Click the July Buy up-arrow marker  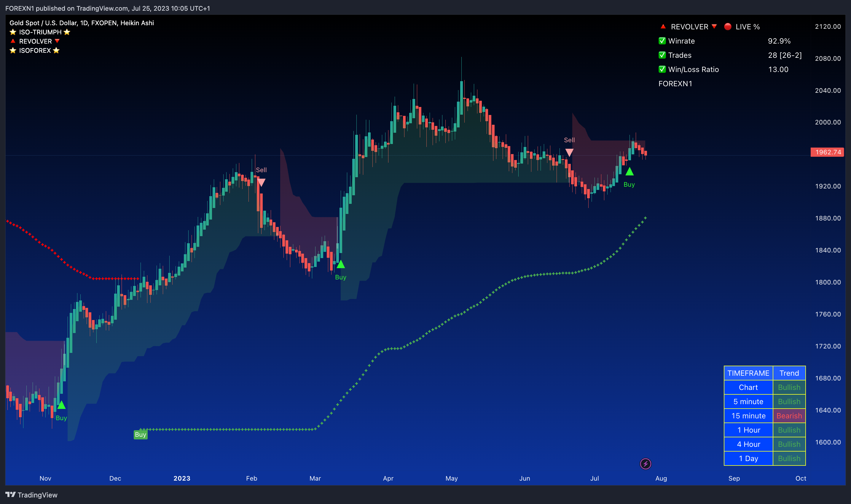[x=630, y=171]
